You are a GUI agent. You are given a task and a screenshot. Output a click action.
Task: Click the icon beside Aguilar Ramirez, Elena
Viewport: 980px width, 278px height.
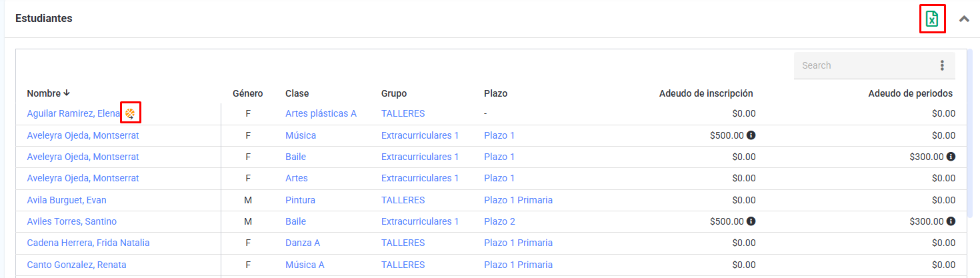[130, 113]
